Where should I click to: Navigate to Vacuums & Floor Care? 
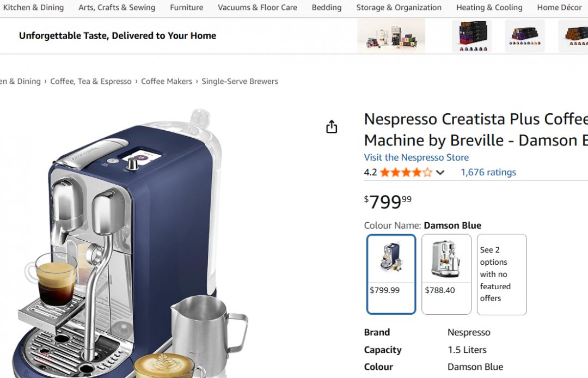258,8
